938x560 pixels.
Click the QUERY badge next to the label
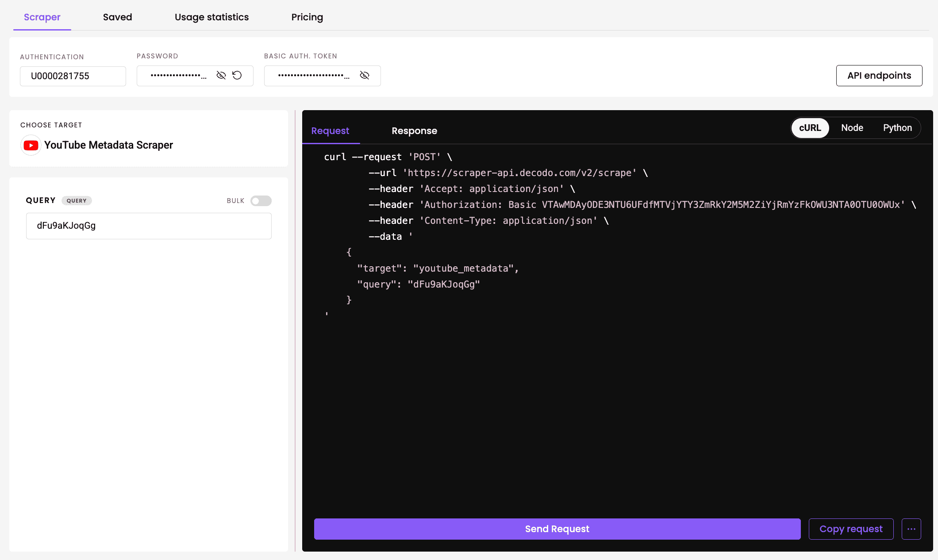(77, 201)
